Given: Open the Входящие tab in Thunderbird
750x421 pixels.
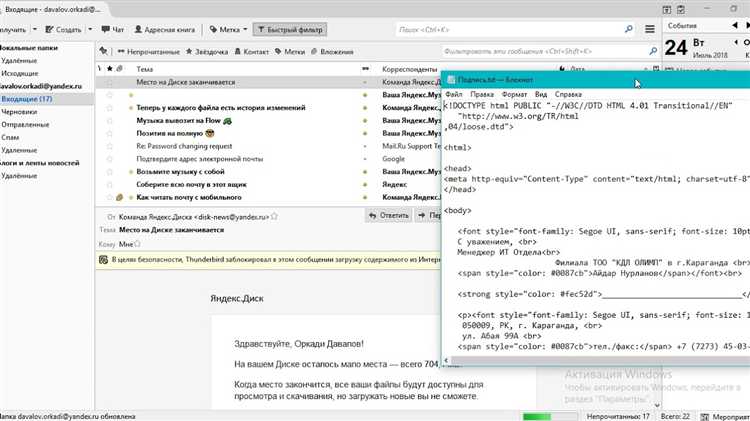Looking at the screenshot, I should click(52, 9).
